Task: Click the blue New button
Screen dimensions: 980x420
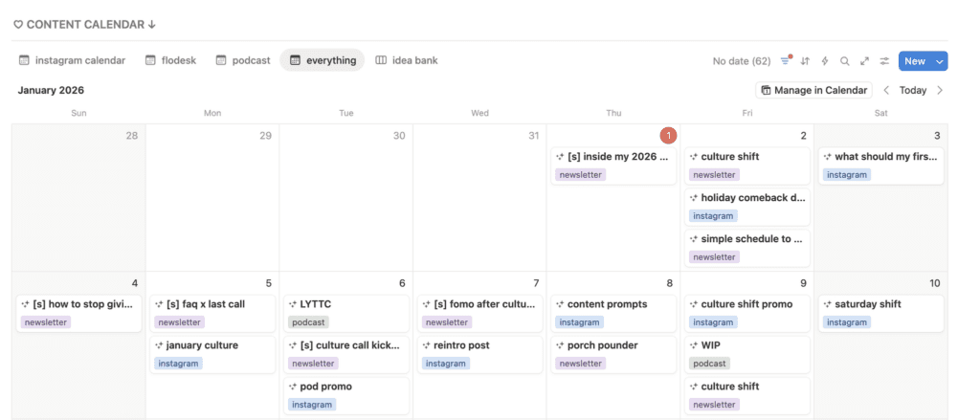Action: point(914,61)
